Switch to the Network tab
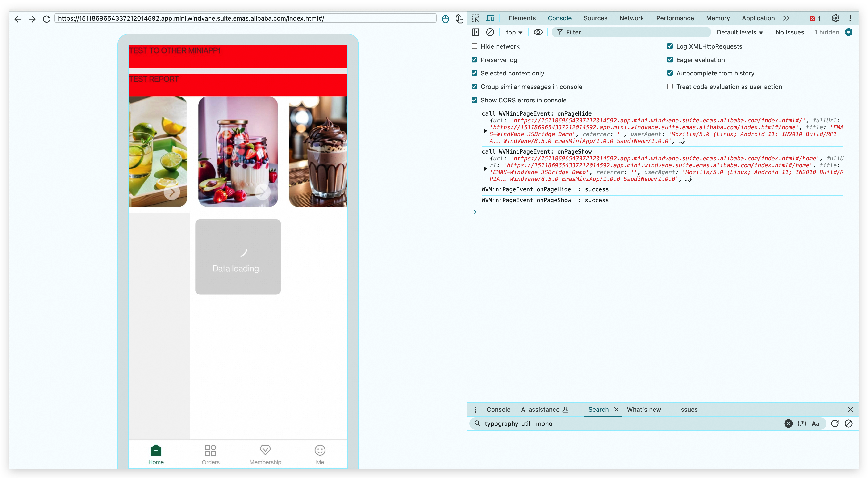This screenshot has width=868, height=478. [x=631, y=18]
